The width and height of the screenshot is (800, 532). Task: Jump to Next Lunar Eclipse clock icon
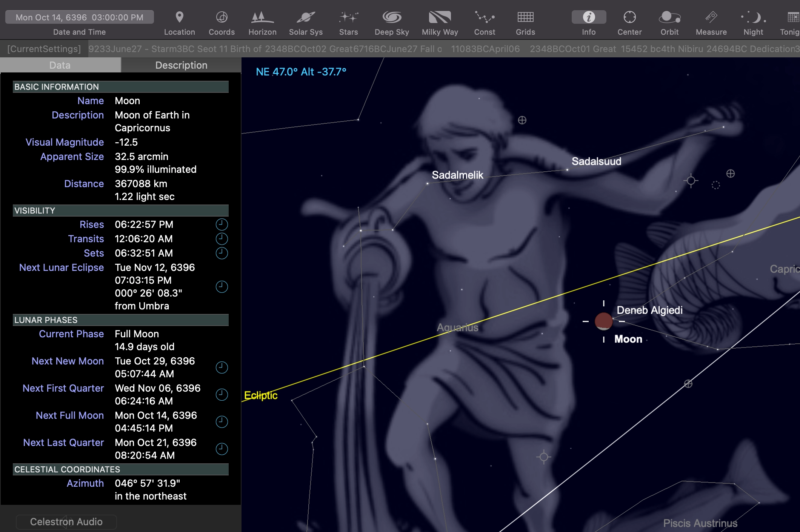pyautogui.click(x=222, y=287)
